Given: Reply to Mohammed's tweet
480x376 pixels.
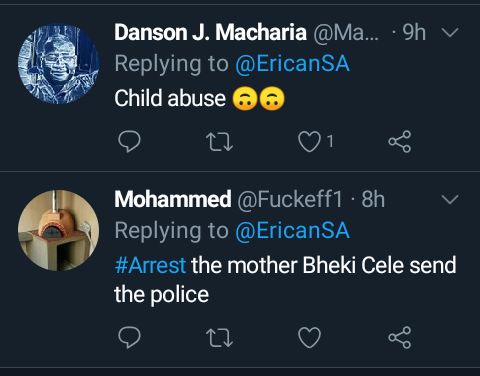Looking at the screenshot, I should coord(129,338).
